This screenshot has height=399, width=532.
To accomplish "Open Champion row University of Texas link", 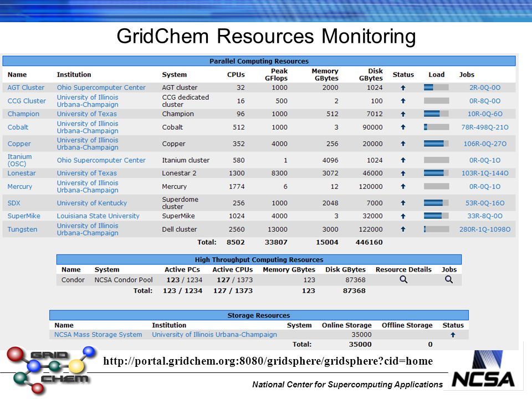I will pyautogui.click(x=86, y=114).
